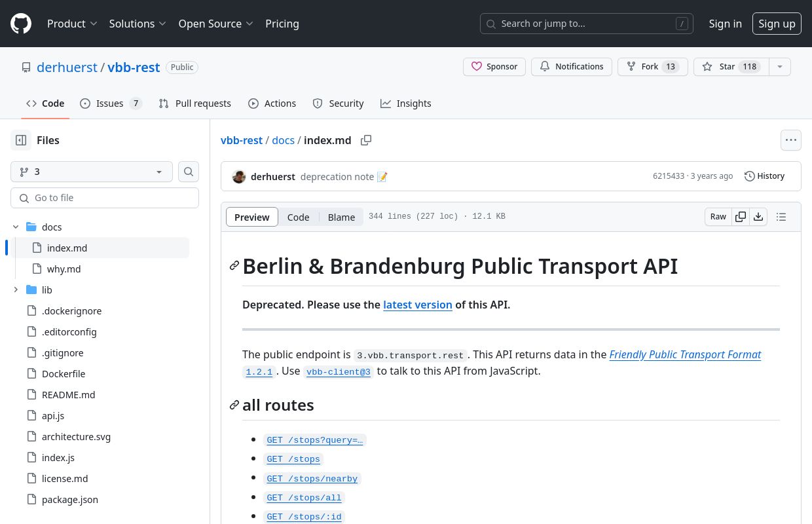Viewport: 812px width, 524px height.
Task: Click the Dockerfile file icon
Action: click(x=31, y=374)
